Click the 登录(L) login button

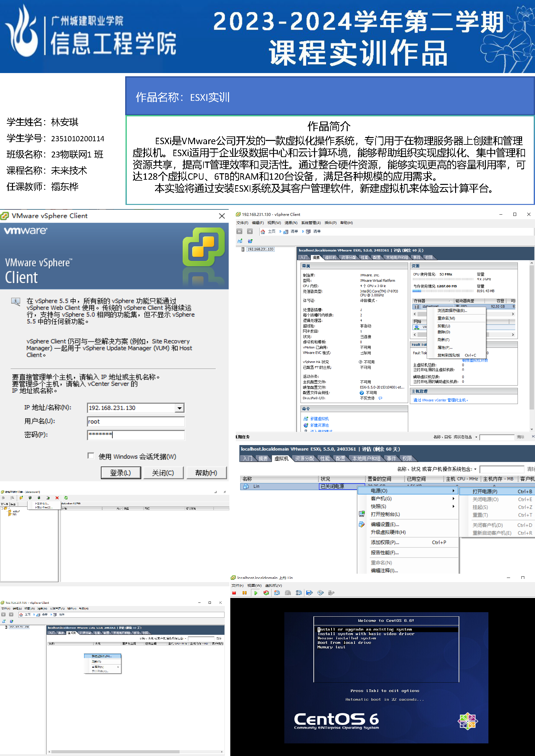tap(121, 473)
